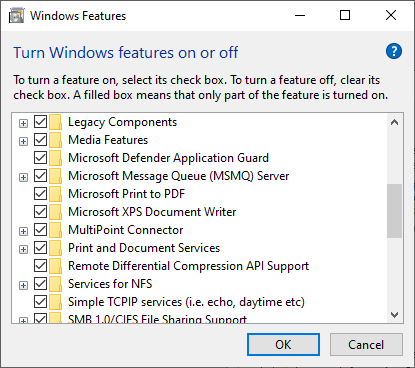
Task: Select Microsoft Message Queue (MSMQ) Server label
Action: point(179,176)
